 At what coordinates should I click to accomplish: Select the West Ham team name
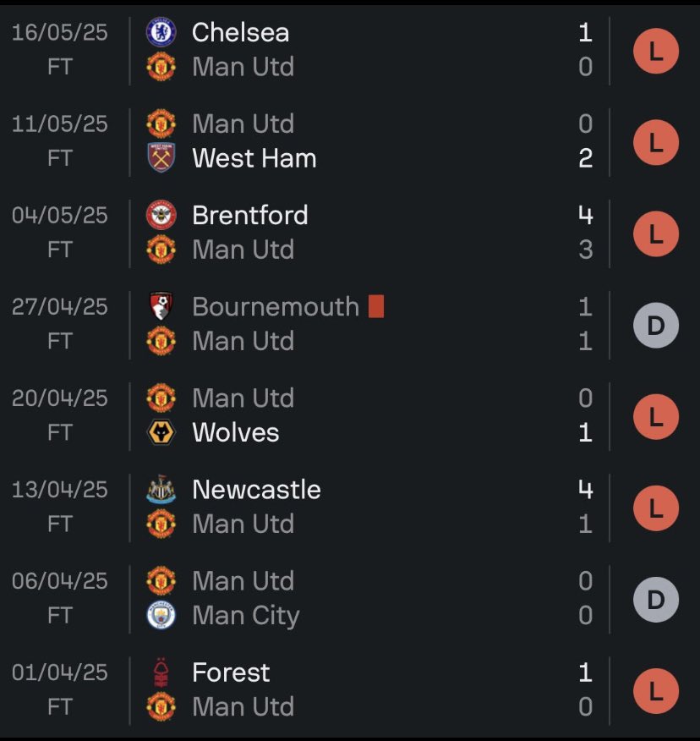(x=254, y=158)
